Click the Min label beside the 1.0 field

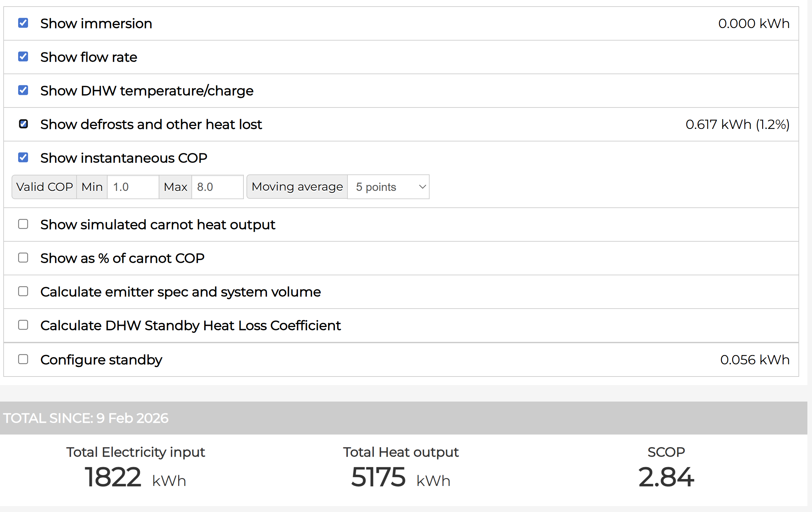[x=92, y=187]
